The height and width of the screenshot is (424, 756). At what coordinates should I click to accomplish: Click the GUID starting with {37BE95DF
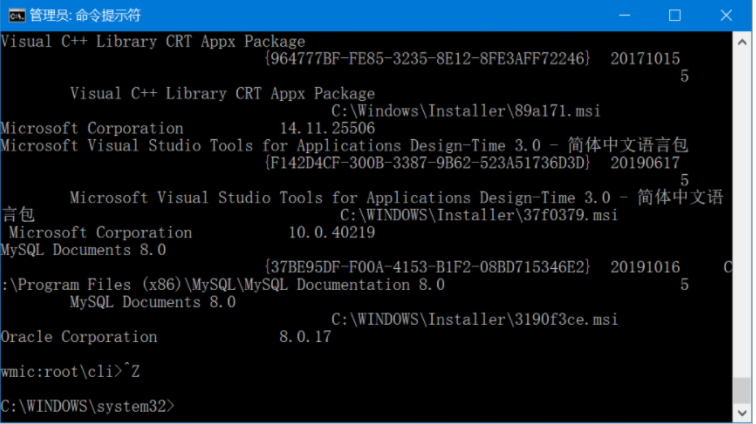pyautogui.click(x=428, y=267)
